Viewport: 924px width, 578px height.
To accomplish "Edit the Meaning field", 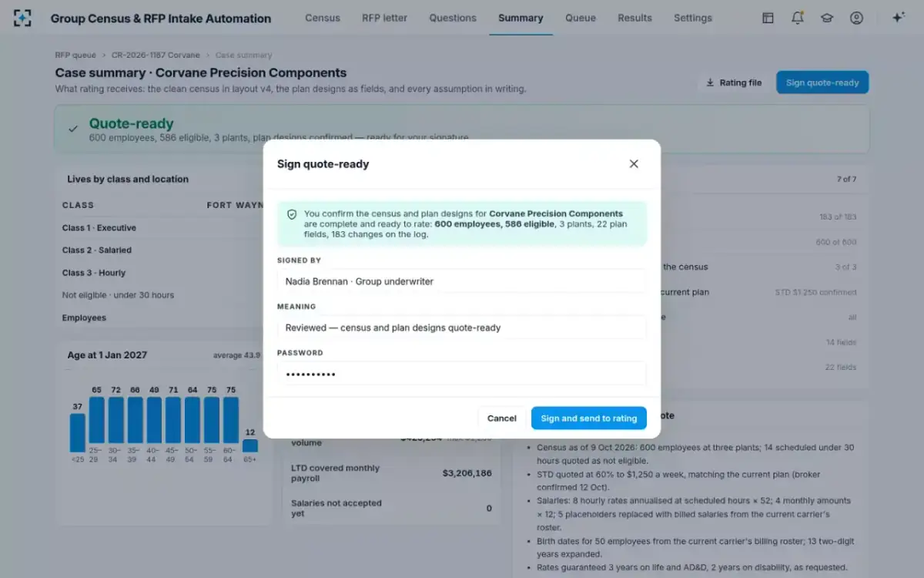I will (x=462, y=328).
